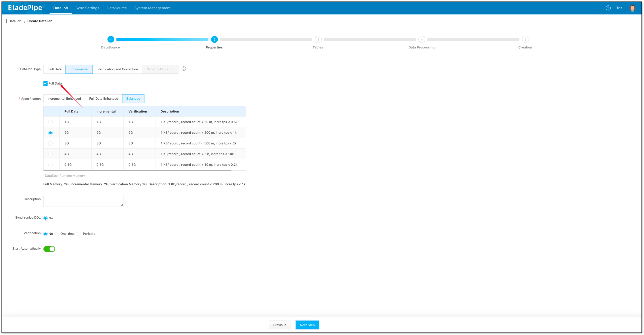The image size is (644, 335).
Task: Open the DataJob top navigation tab
Action: [60, 8]
